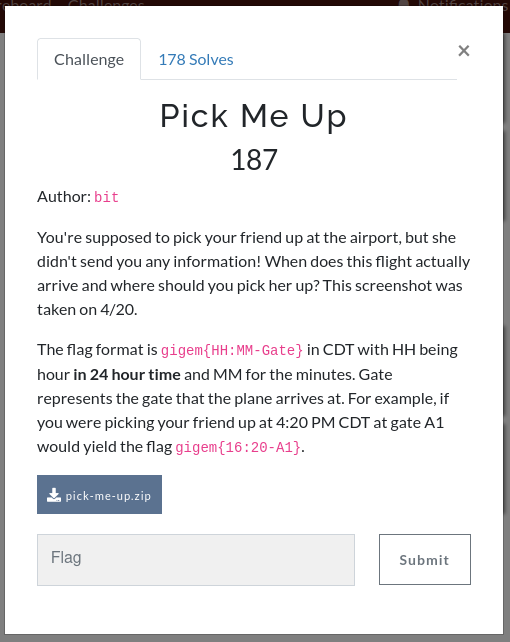
Task: Click the 187 point value
Action: [x=254, y=160]
